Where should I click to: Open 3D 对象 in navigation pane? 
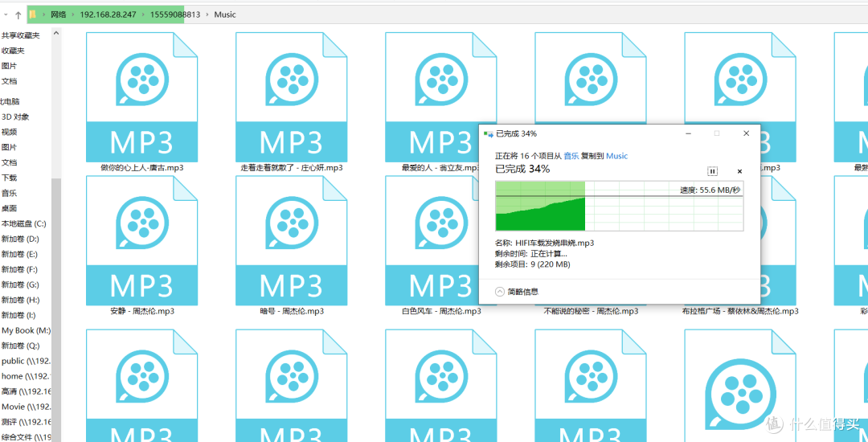pyautogui.click(x=15, y=117)
